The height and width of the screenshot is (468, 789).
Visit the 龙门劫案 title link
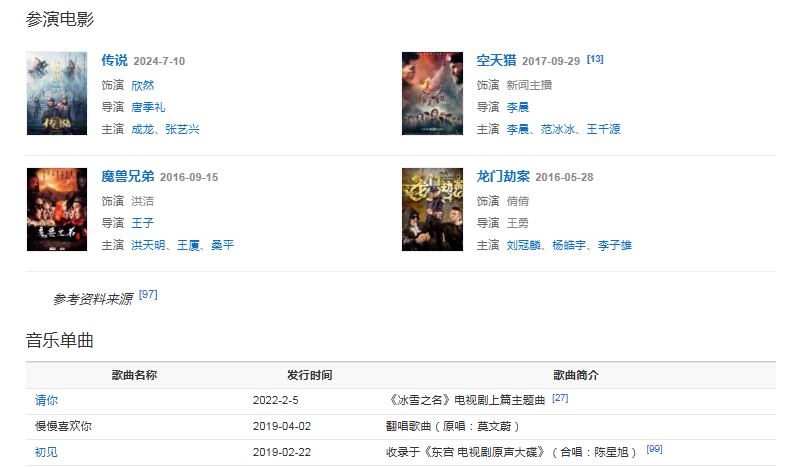tap(502, 177)
